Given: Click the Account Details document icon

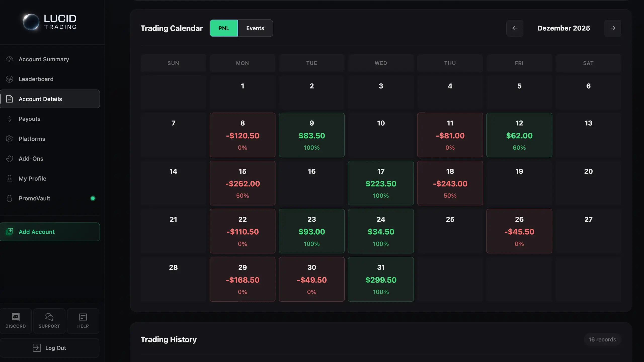Looking at the screenshot, I should [x=9, y=99].
